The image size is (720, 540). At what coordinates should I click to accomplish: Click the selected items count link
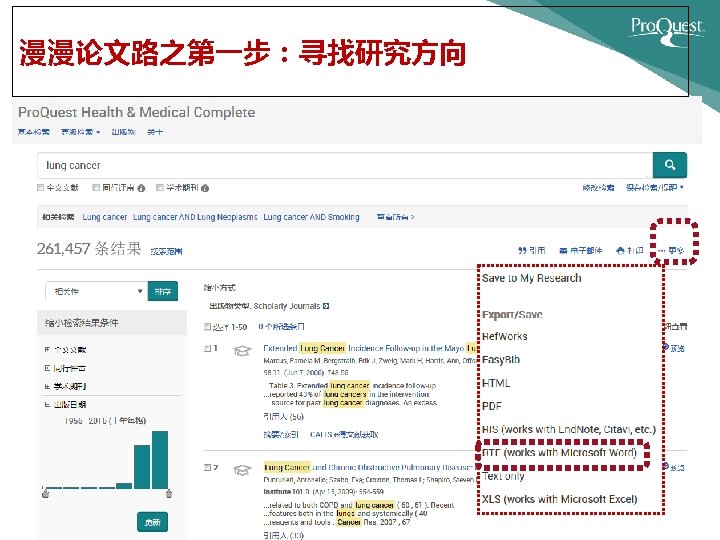point(281,327)
